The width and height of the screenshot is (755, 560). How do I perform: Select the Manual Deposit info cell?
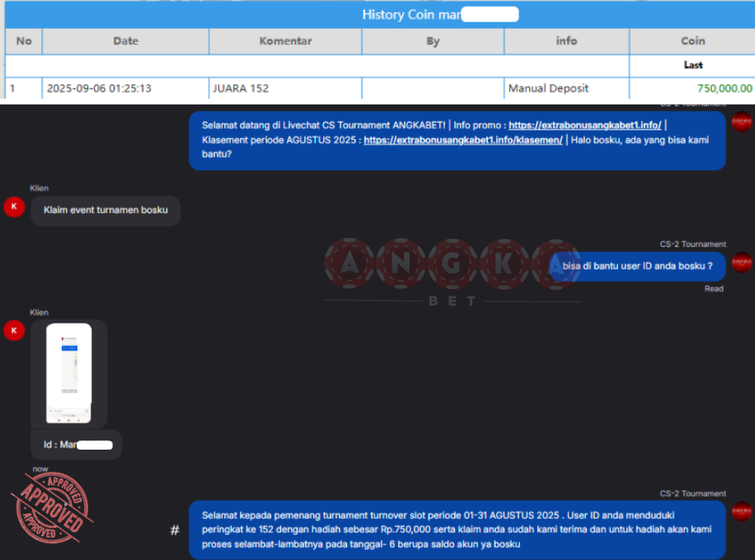click(x=566, y=88)
